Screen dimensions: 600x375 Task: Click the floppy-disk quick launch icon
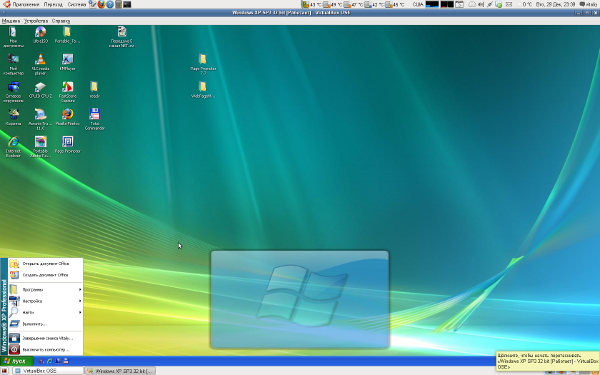66,361
